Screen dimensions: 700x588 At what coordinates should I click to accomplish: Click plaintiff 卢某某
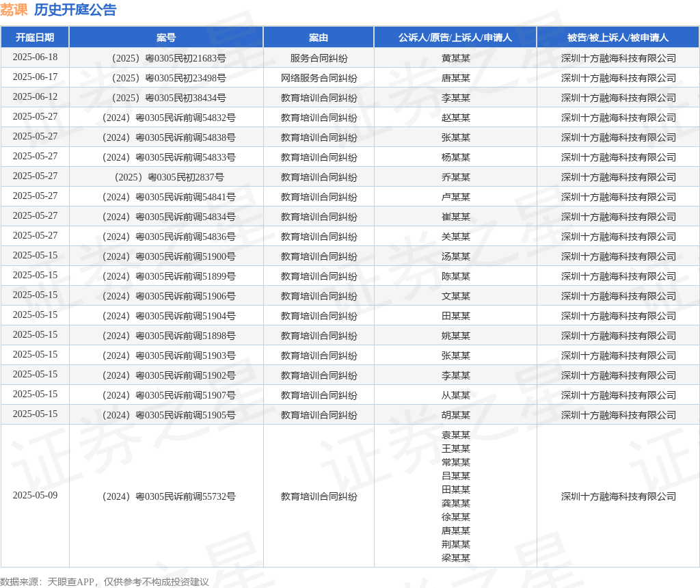pos(456,197)
